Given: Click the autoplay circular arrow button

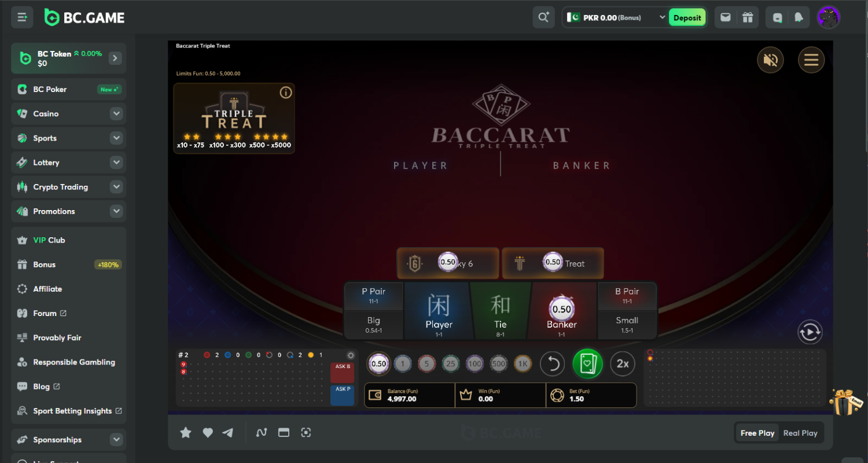Looking at the screenshot, I should [810, 332].
